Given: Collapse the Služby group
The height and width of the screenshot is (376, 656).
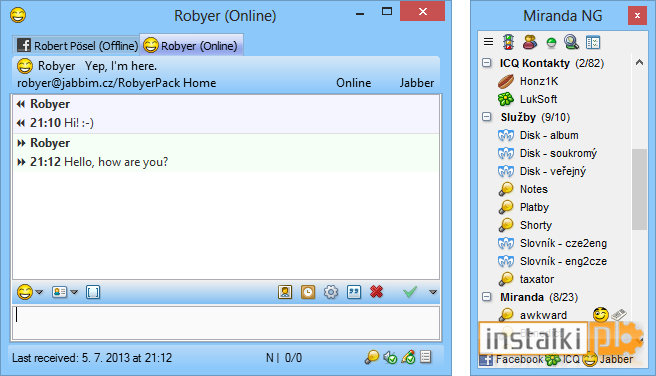Looking at the screenshot, I should click(487, 117).
